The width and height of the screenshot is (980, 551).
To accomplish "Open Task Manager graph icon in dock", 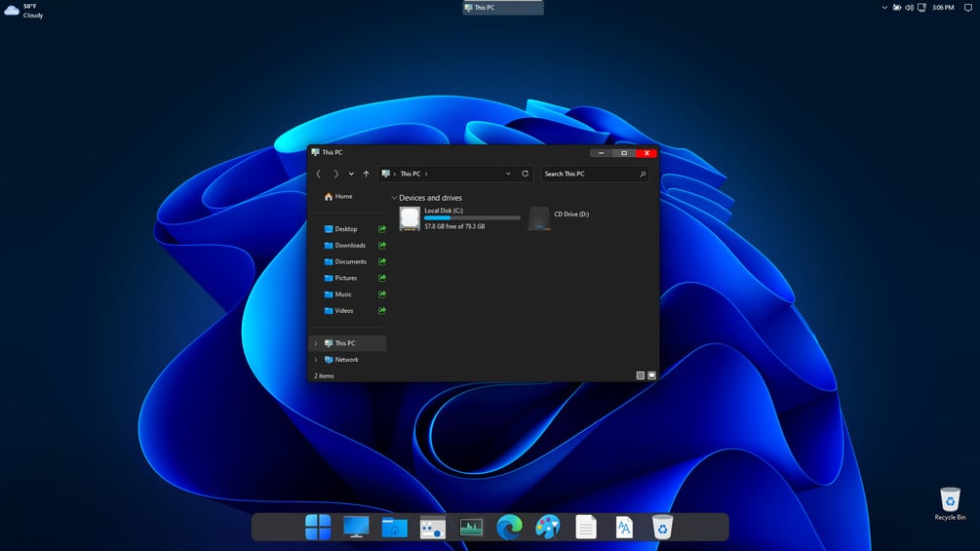I will pyautogui.click(x=471, y=528).
